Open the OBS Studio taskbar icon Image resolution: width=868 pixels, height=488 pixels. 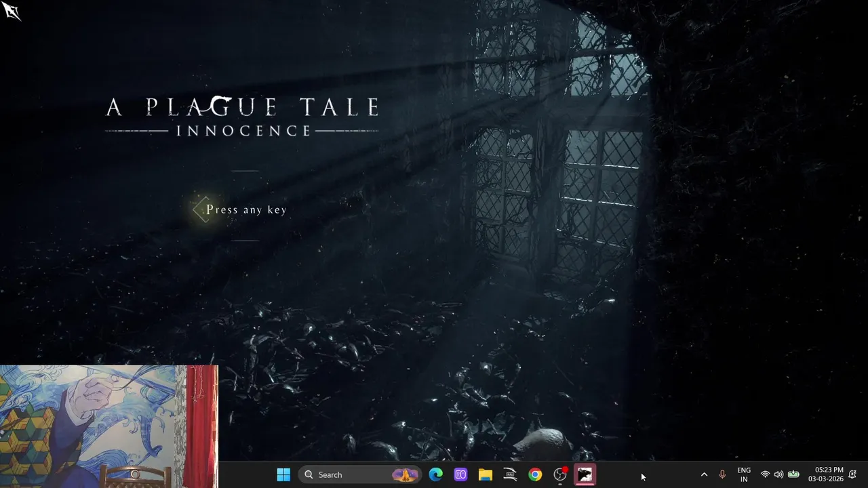(560, 474)
